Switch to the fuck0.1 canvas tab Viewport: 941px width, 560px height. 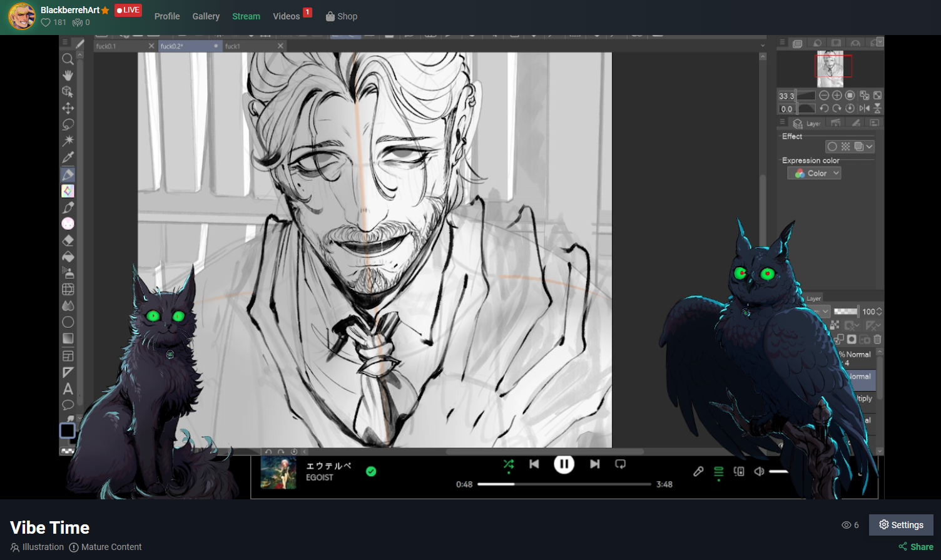106,46
